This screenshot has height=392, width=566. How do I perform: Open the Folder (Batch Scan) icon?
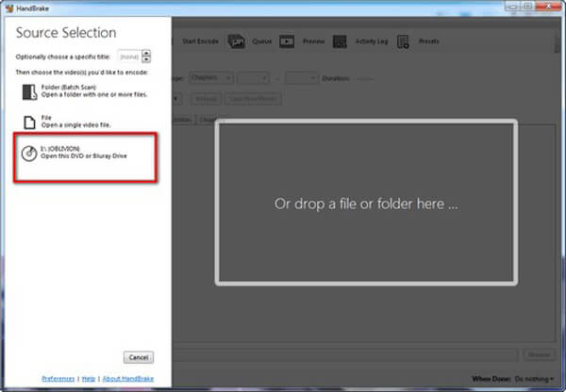tap(29, 92)
